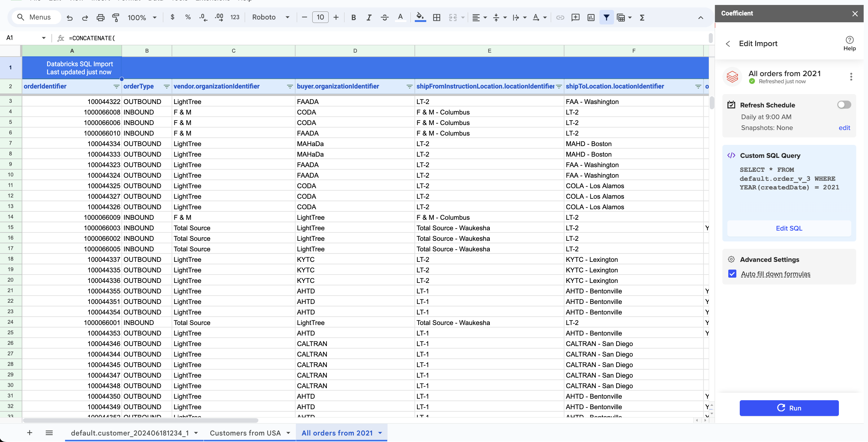The width and height of the screenshot is (868, 442).
Task: Click the print icon
Action: (100, 18)
